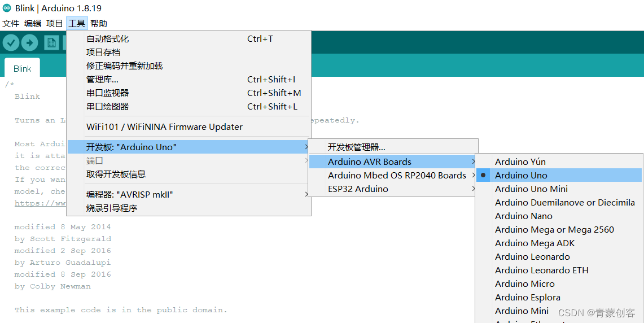Choose 自动格式化 from the tools menu
Viewport: 644px width, 323px height.
click(189, 38)
